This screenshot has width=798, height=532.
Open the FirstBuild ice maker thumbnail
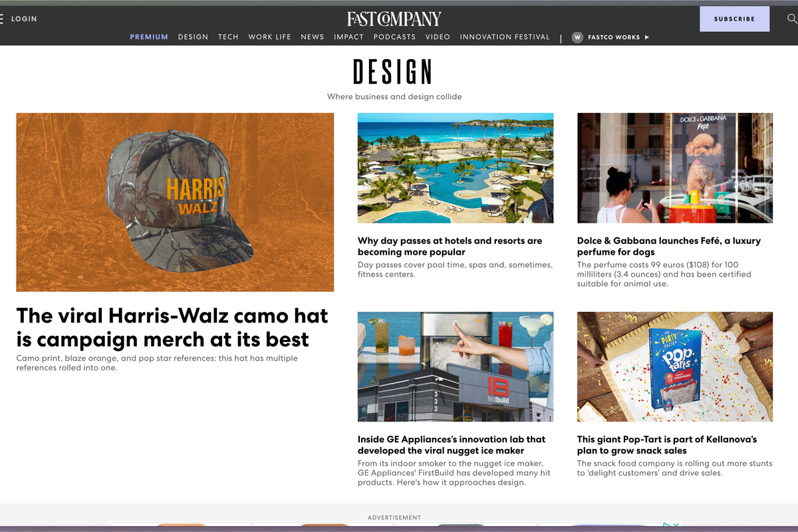coord(456,366)
